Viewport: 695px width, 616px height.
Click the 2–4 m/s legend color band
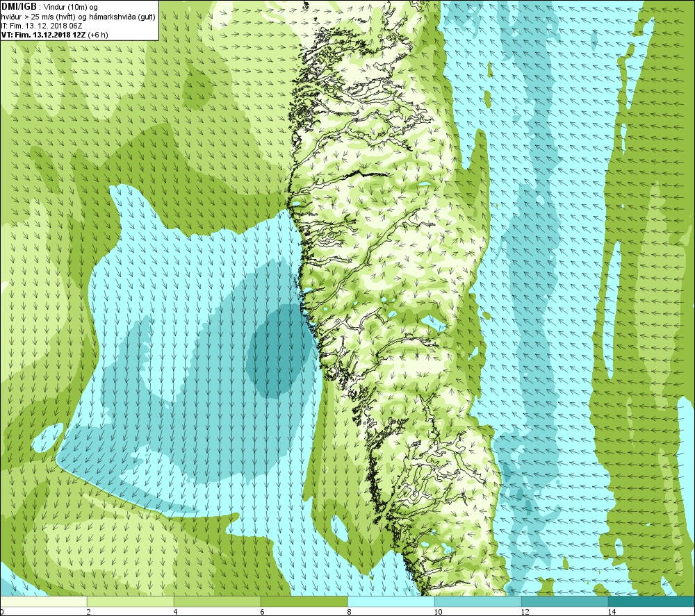[131, 601]
